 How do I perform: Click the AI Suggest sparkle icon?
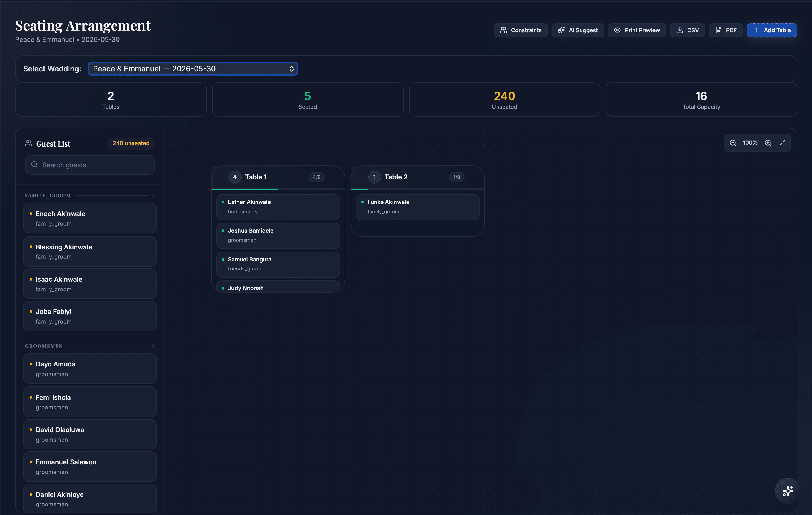point(561,30)
